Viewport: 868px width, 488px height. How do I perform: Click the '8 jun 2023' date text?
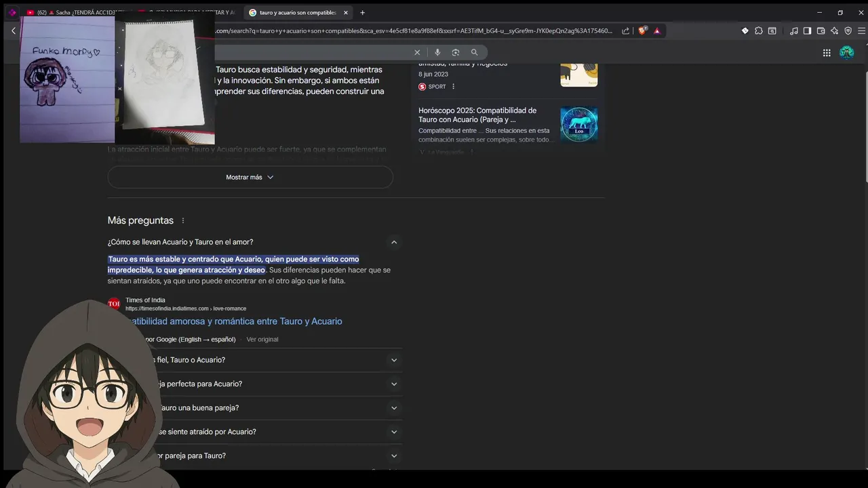click(433, 75)
